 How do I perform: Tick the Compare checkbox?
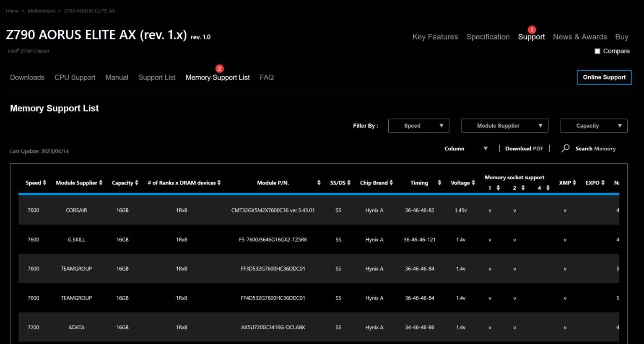tap(597, 51)
